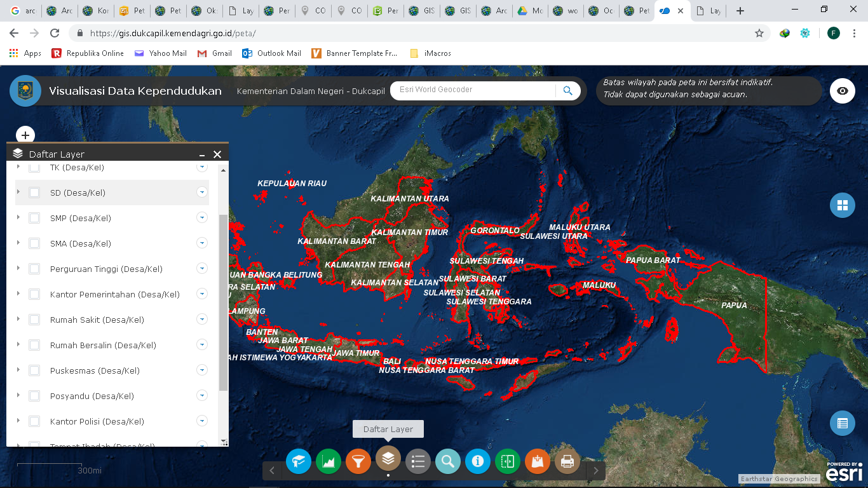Click the geocoder search button
The height and width of the screenshot is (488, 868).
[567, 91]
